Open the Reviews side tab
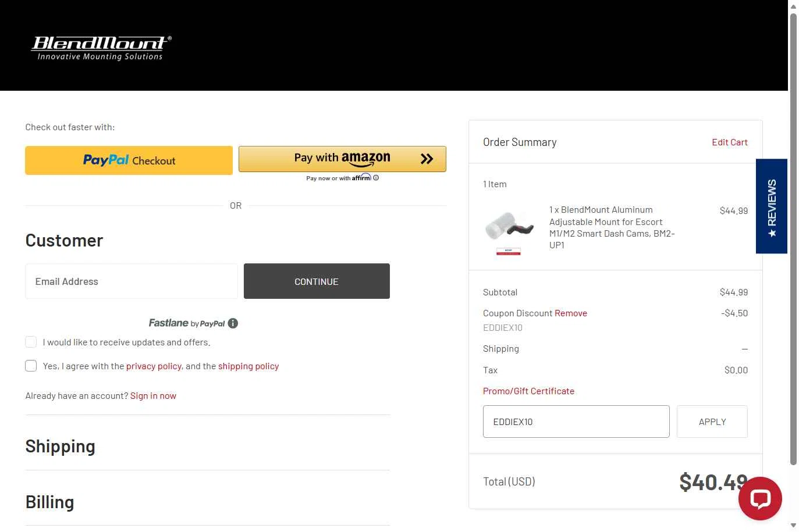 pos(772,206)
